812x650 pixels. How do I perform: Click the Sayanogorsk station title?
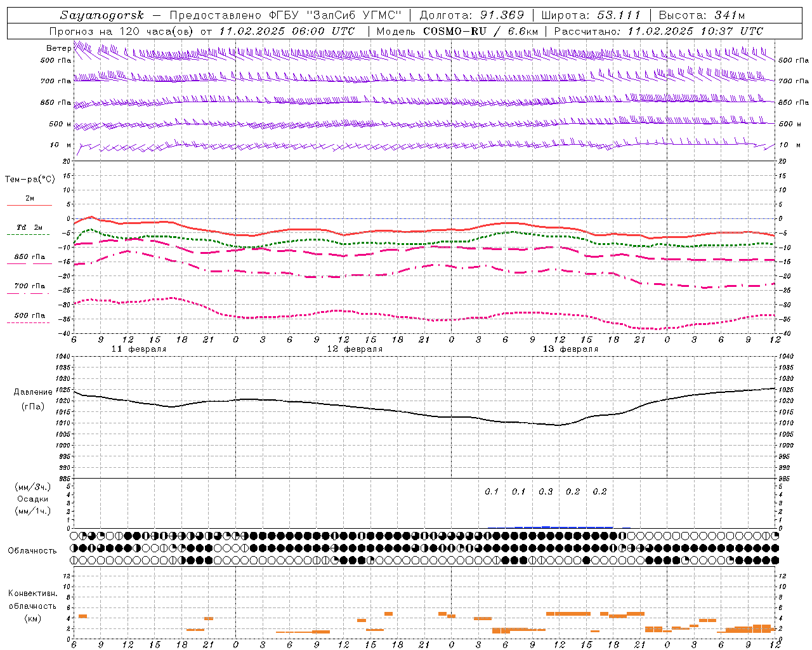click(x=102, y=15)
